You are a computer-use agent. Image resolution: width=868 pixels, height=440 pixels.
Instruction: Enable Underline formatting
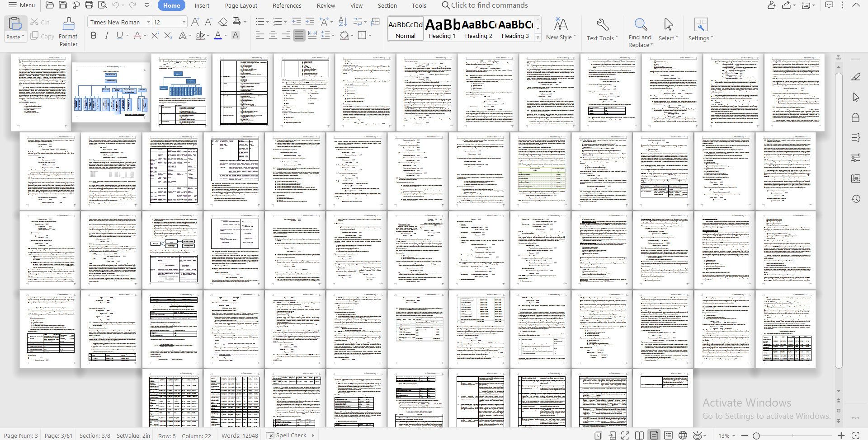tap(119, 35)
